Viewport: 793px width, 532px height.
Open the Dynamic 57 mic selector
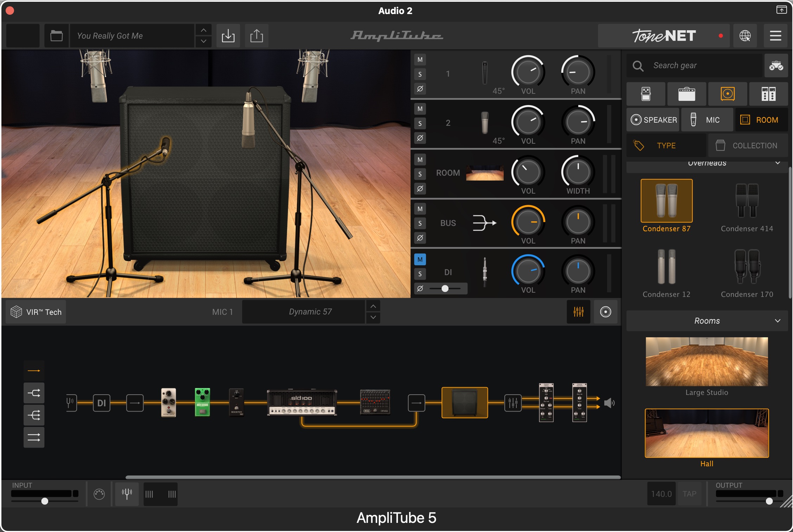point(310,312)
